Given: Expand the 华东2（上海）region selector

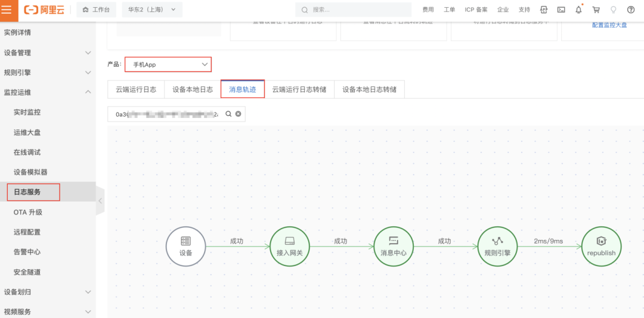Looking at the screenshot, I should (x=152, y=10).
